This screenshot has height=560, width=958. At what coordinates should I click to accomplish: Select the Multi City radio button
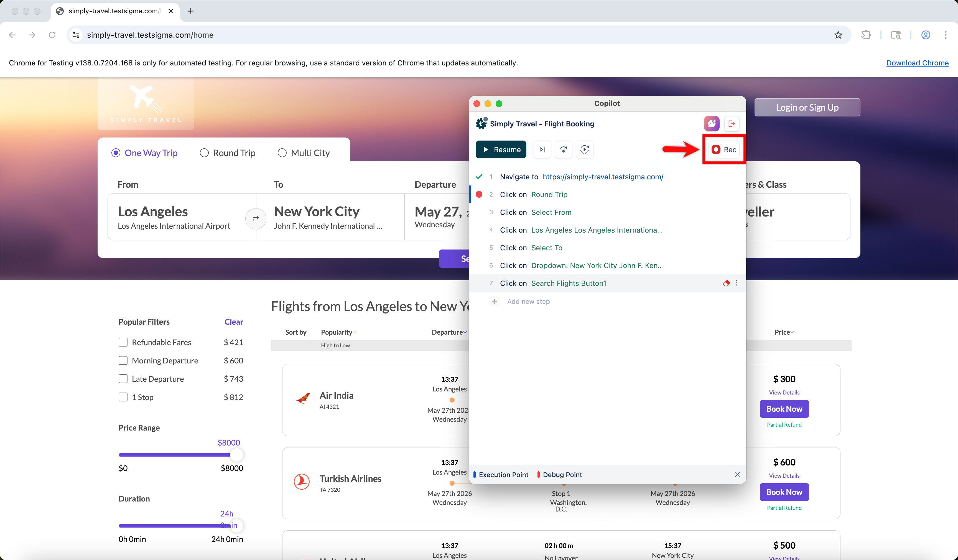pos(282,153)
